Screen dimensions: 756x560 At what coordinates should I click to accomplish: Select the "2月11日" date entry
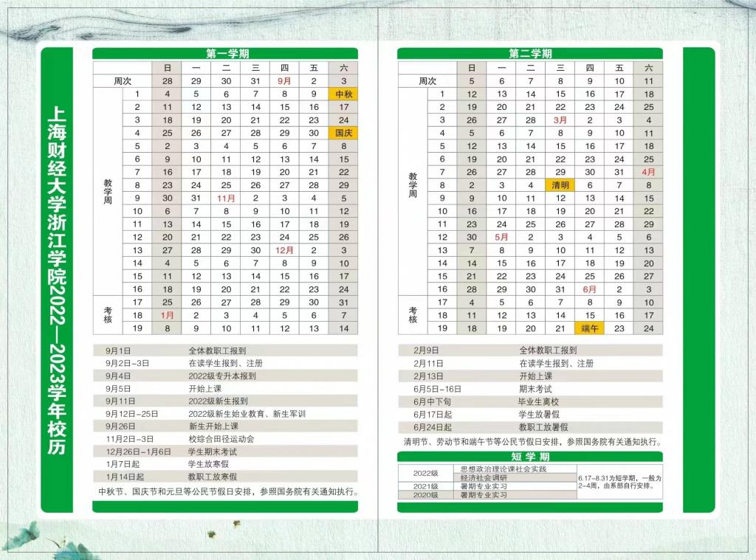tap(428, 364)
